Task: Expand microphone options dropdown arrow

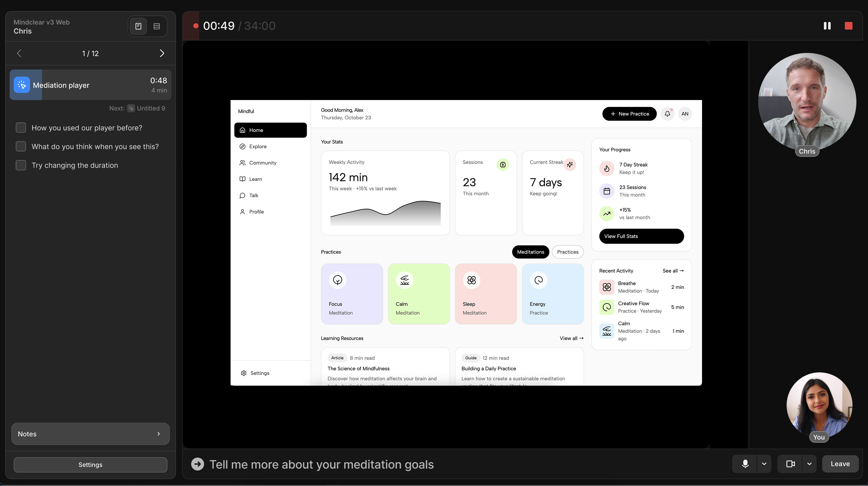Action: coord(764,464)
